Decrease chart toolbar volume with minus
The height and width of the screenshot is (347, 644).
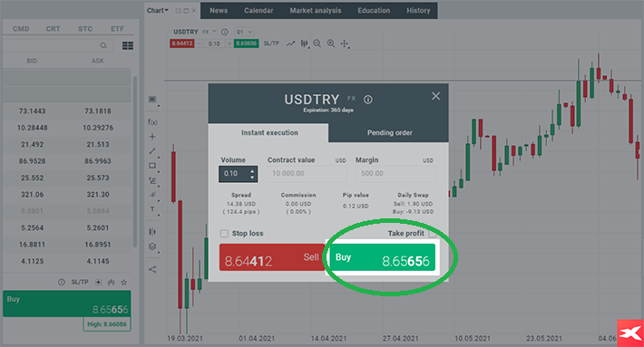[x=200, y=43]
